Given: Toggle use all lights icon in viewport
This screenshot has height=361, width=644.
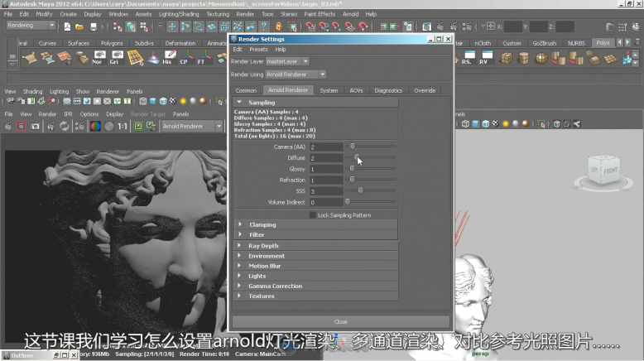Looking at the screenshot, I should [506, 123].
